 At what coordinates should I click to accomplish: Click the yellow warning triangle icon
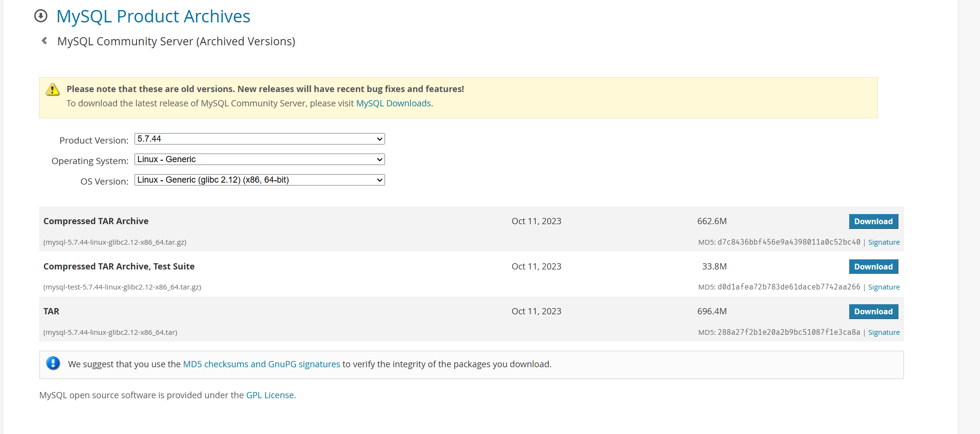click(52, 89)
